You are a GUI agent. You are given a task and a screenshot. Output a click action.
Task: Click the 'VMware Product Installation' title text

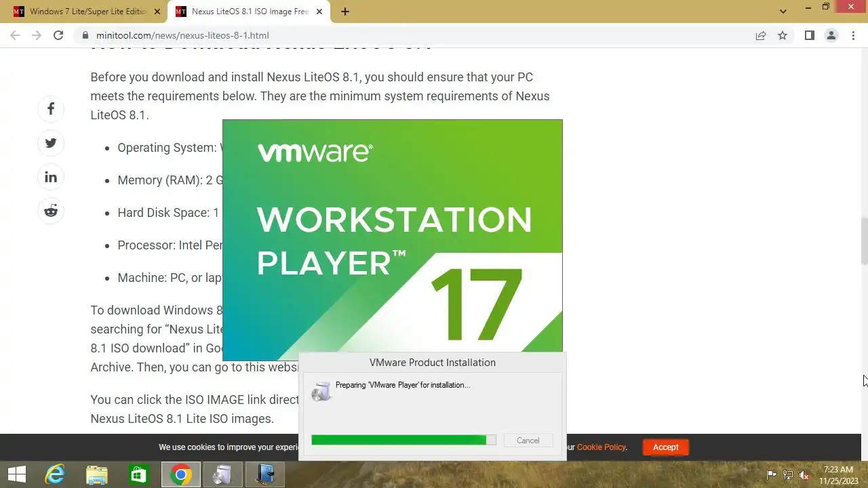tap(433, 363)
